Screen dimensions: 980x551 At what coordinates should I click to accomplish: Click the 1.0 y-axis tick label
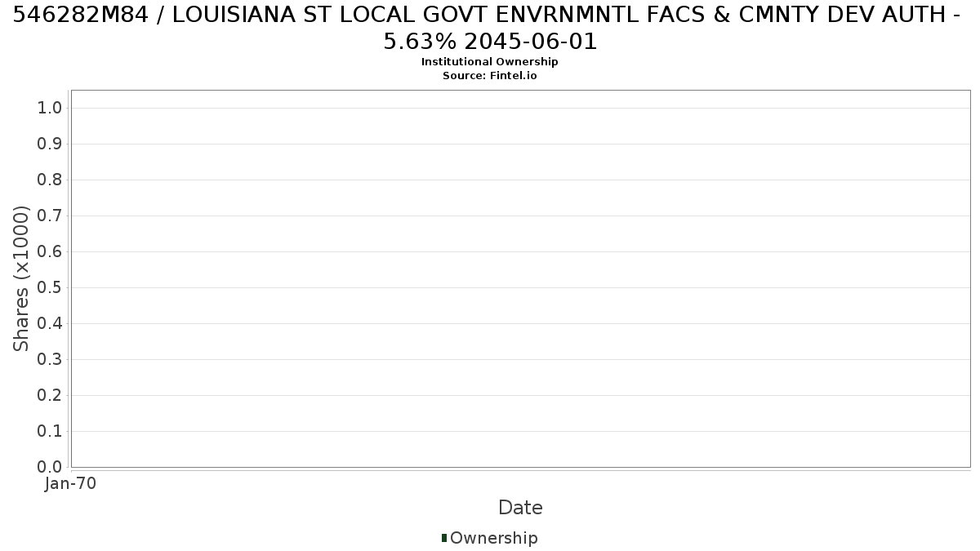click(51, 109)
